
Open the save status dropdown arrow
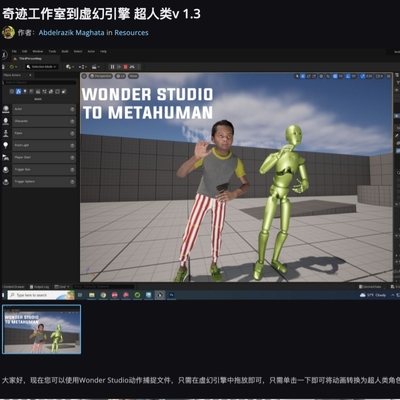16,67
